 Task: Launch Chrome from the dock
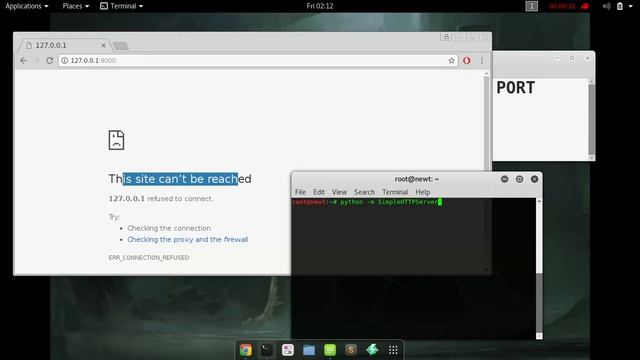point(246,350)
